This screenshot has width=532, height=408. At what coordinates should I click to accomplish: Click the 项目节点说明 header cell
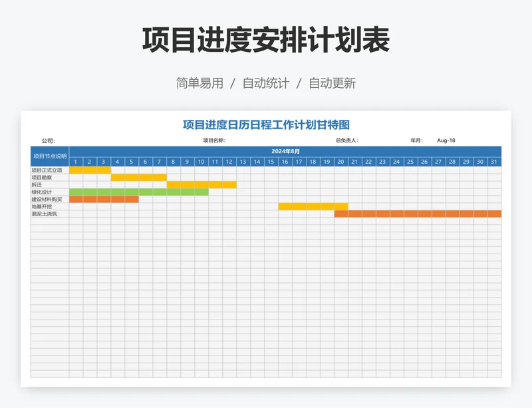point(50,156)
